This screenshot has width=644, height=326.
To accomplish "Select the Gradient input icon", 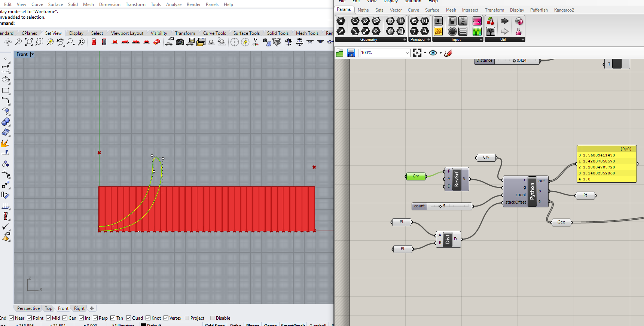I will point(477,21).
